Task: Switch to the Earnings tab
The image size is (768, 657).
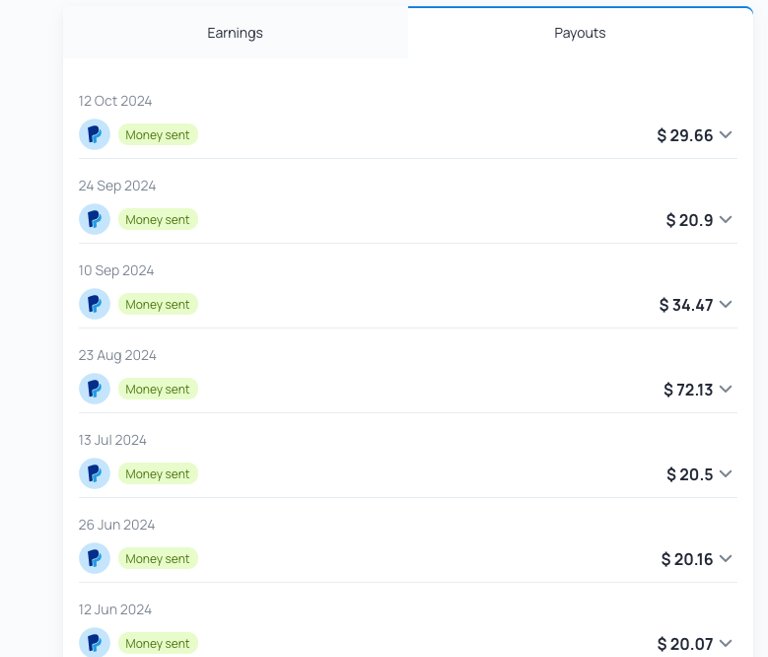Action: point(235,33)
